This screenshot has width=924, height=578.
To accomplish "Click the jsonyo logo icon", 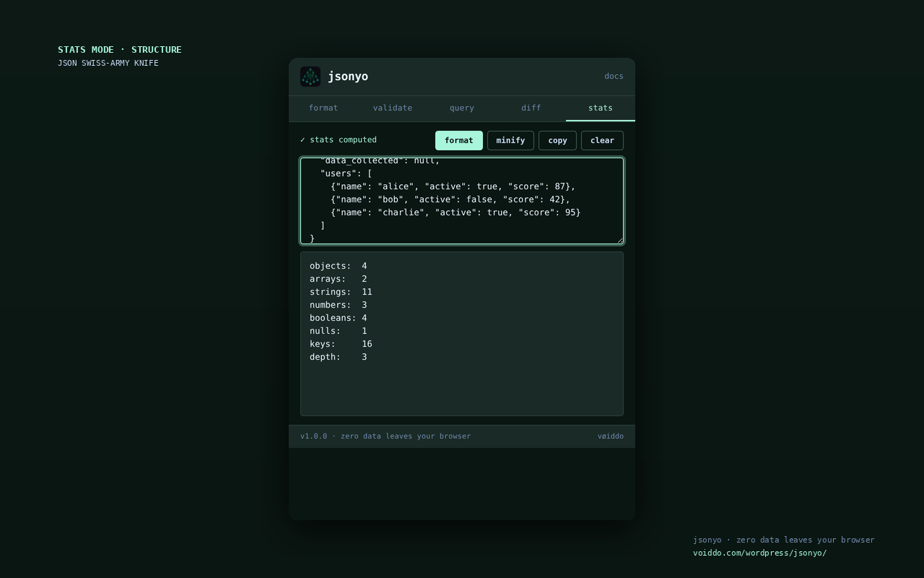I will pos(310,77).
